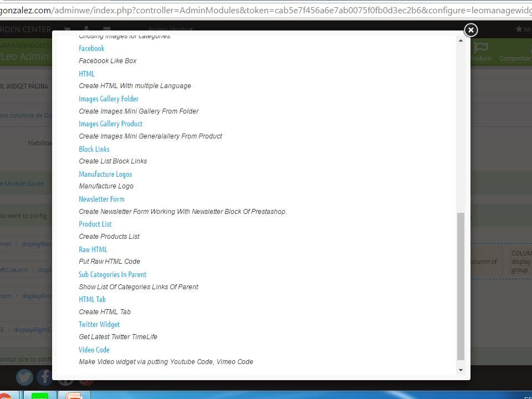Click 'Manufacture Logo' description text
The height and width of the screenshot is (399, 532).
click(106, 186)
